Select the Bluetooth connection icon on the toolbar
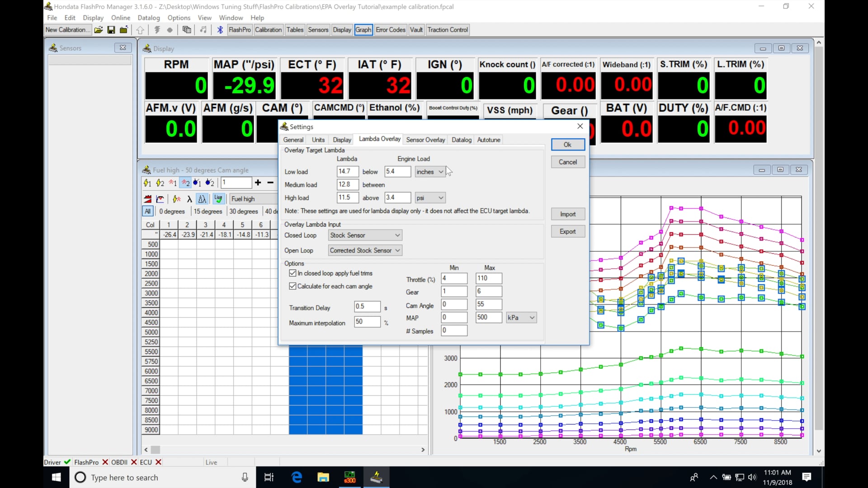The width and height of the screenshot is (868, 488). click(220, 29)
